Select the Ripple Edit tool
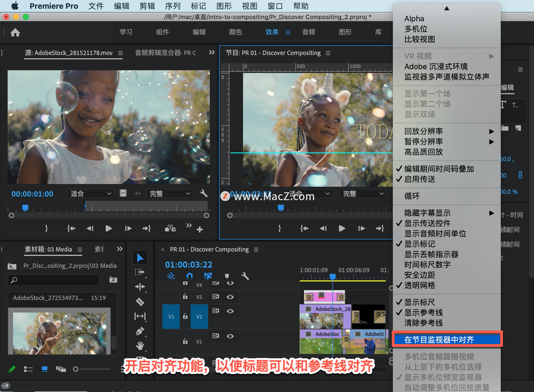This screenshot has width=534, height=392. 140,287
